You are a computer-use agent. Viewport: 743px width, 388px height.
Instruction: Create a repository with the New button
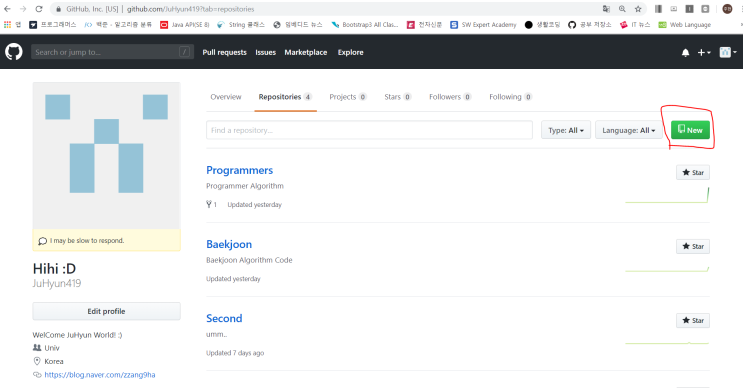690,130
